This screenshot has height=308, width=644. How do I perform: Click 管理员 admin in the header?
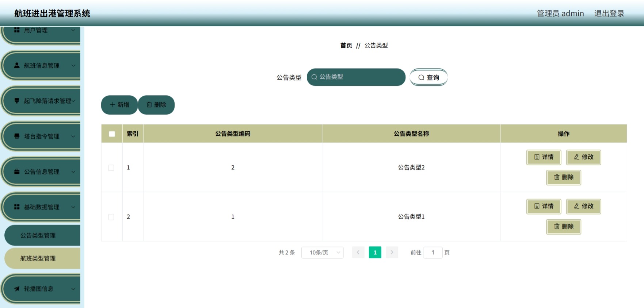560,14
